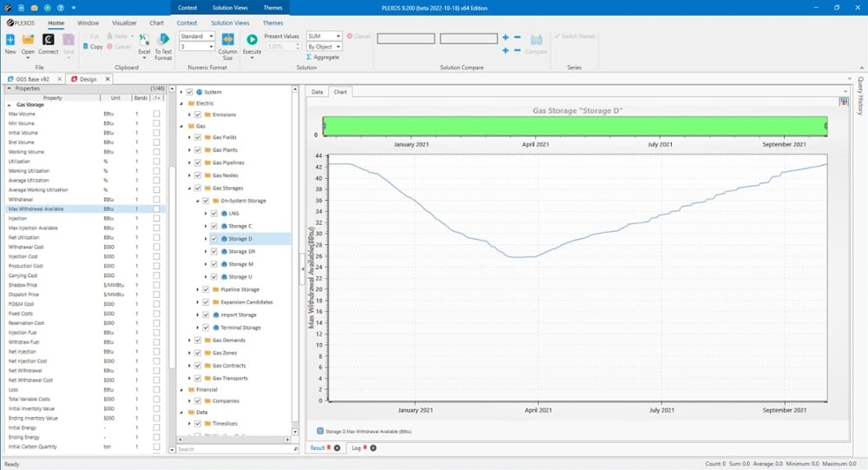The image size is (868, 470).
Task: Open the Window ribbon tab
Action: click(88, 23)
